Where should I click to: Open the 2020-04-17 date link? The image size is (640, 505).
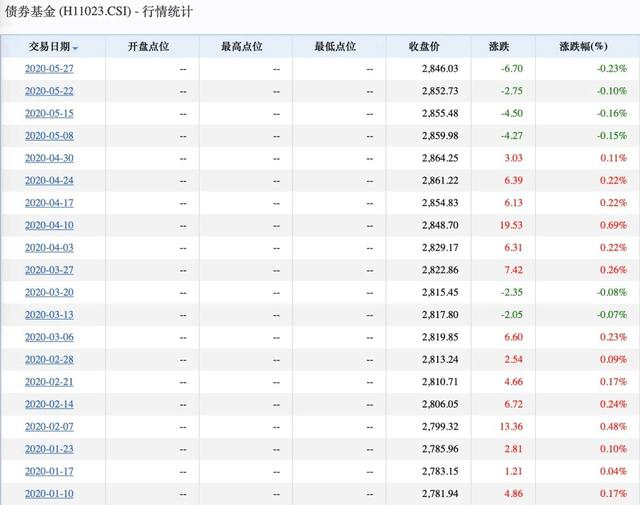(49, 203)
